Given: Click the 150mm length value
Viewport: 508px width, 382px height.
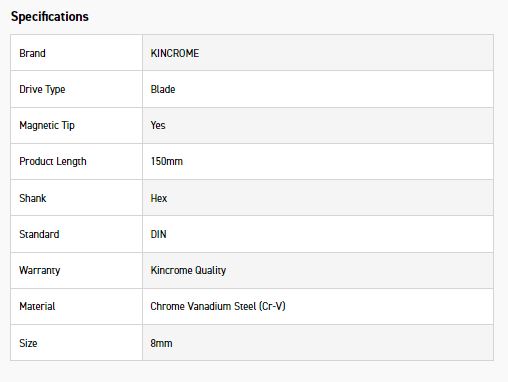Looking at the screenshot, I should coord(167,161).
